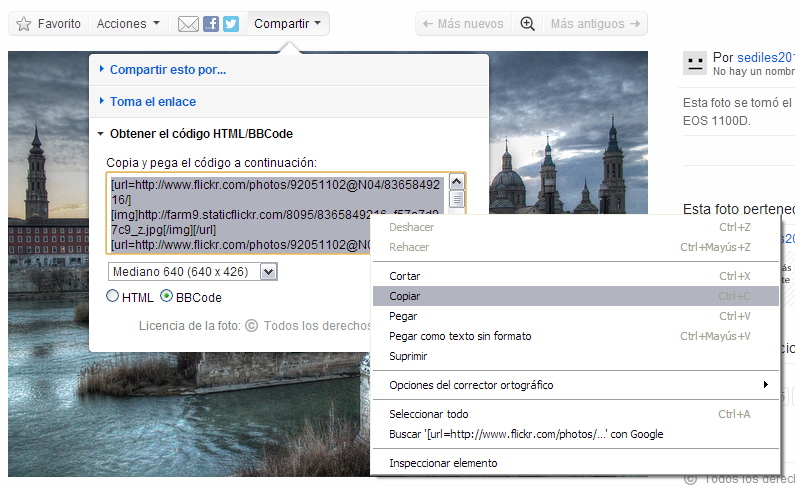Click scrollbar up arrow in code box
795x487 pixels.
click(457, 182)
